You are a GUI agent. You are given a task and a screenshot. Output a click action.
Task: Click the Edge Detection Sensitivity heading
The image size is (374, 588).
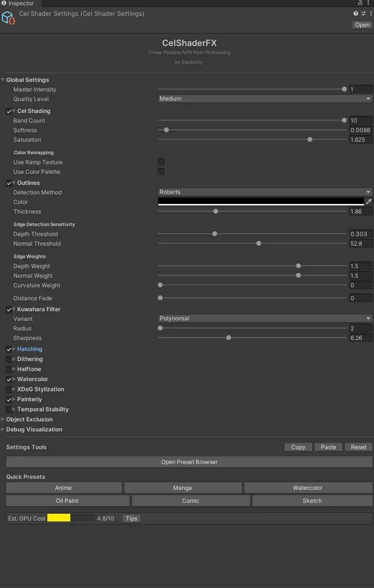click(x=44, y=224)
